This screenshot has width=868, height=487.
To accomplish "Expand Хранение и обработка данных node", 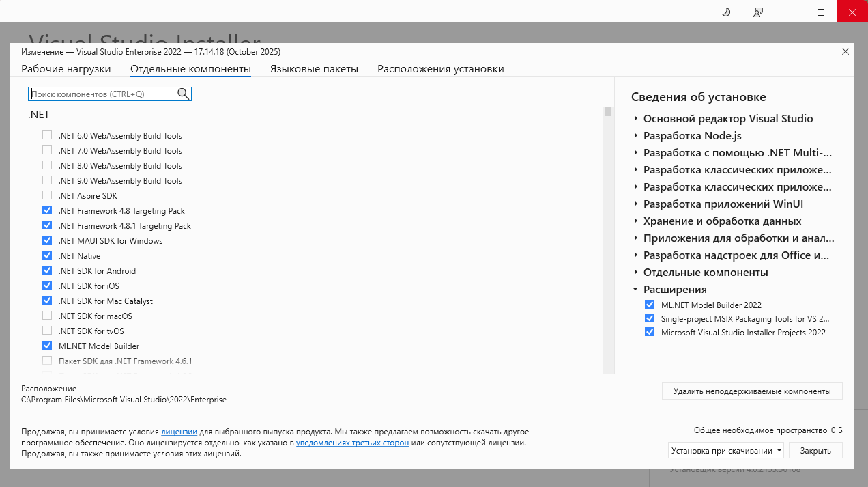I will (x=635, y=221).
